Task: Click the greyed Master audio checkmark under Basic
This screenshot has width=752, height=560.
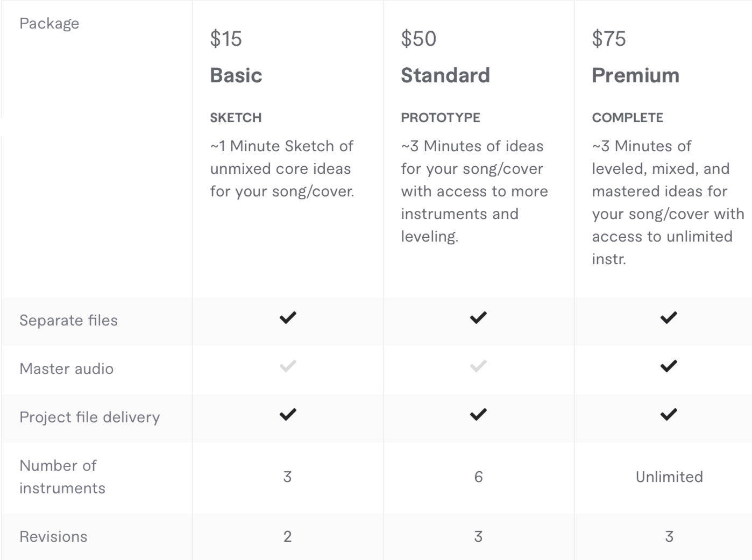Action: [288, 366]
